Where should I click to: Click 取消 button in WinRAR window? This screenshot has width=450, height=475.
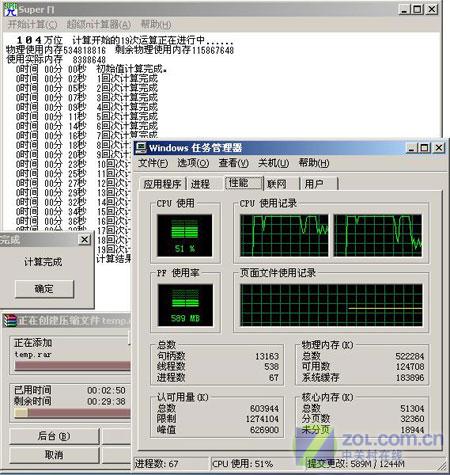click(x=54, y=455)
